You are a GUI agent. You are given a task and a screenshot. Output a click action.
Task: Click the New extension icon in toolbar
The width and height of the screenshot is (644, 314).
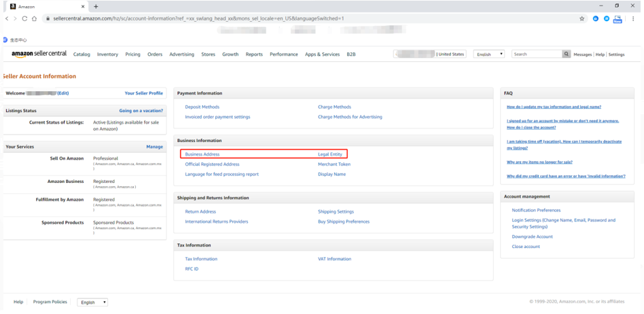618,19
